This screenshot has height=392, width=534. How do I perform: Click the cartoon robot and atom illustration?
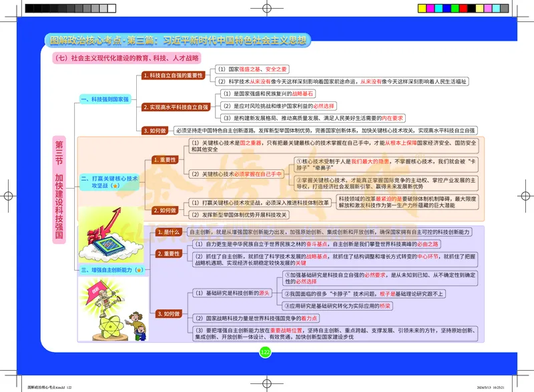tap(101, 313)
